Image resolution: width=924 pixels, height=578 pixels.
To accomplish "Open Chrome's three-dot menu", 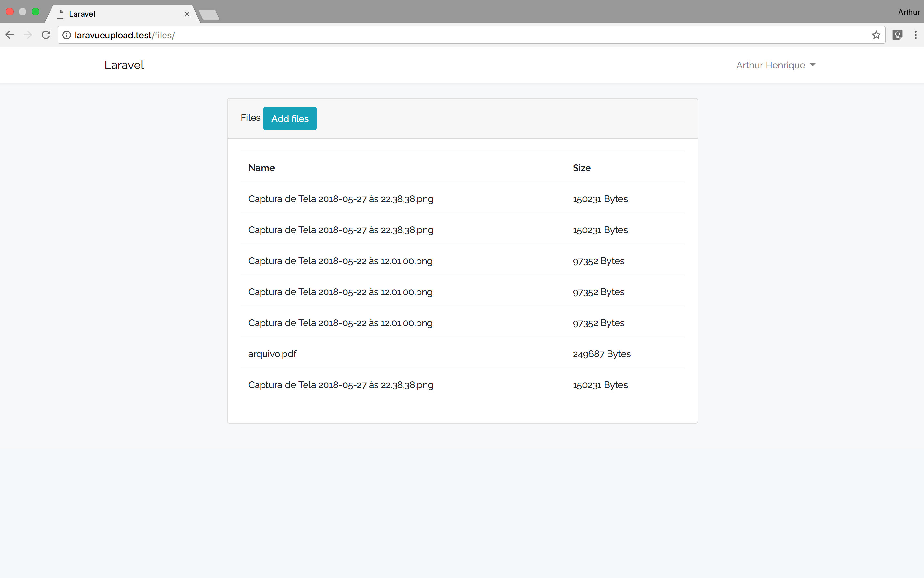I will click(915, 35).
